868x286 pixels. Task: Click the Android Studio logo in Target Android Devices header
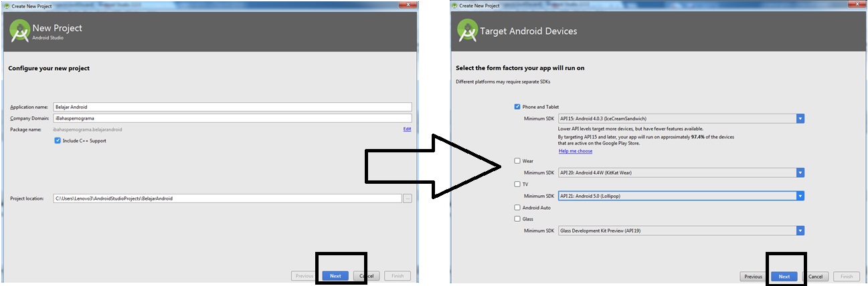pos(468,31)
